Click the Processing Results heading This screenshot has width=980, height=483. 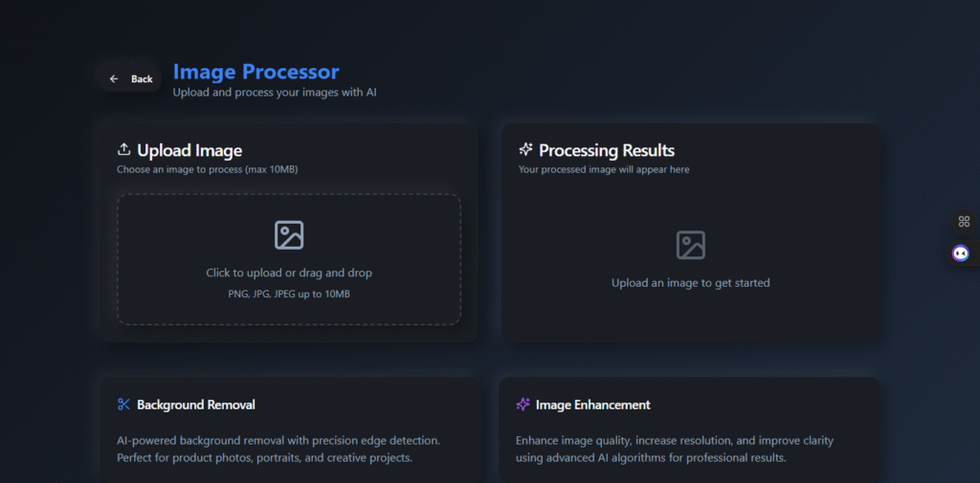coord(606,150)
